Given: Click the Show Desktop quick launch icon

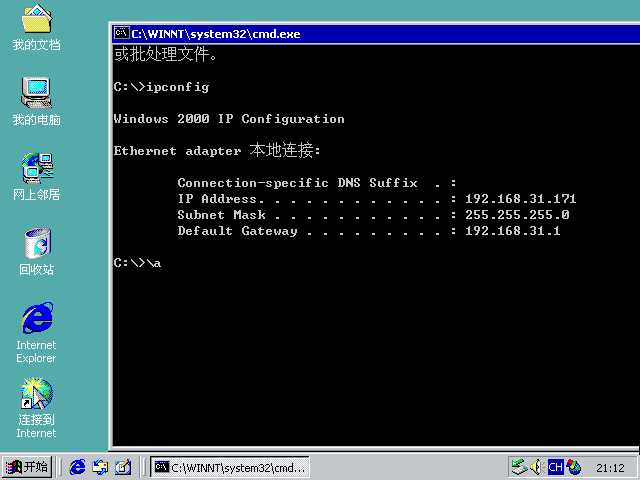Looking at the screenshot, I should (x=123, y=467).
